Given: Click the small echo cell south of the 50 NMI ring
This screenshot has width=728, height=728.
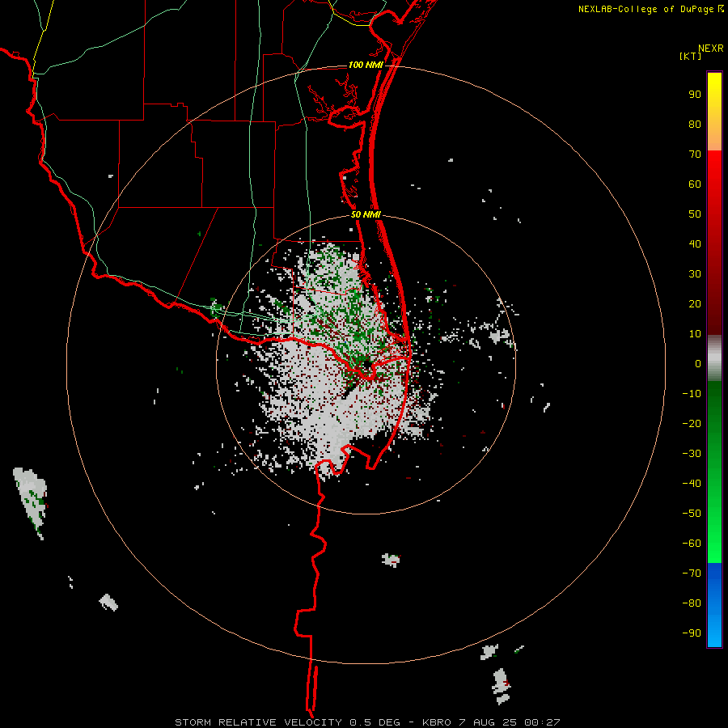Looking at the screenshot, I should [x=391, y=561].
